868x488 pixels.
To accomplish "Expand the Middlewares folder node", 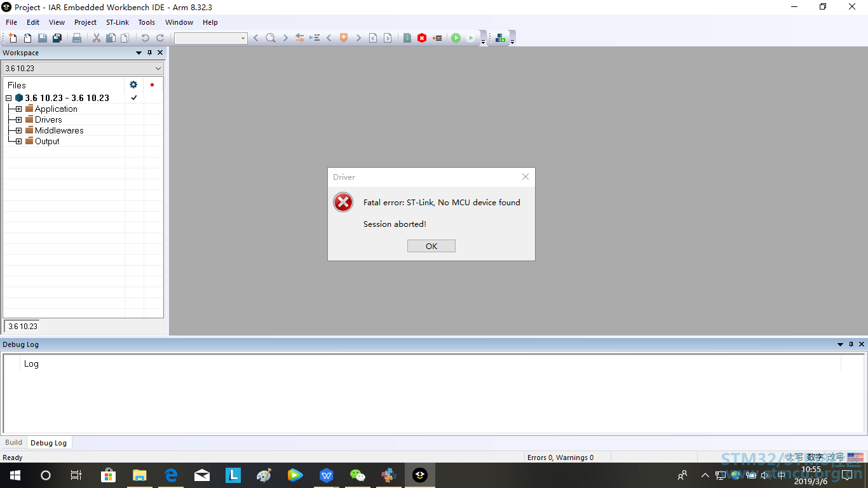I will [x=18, y=130].
